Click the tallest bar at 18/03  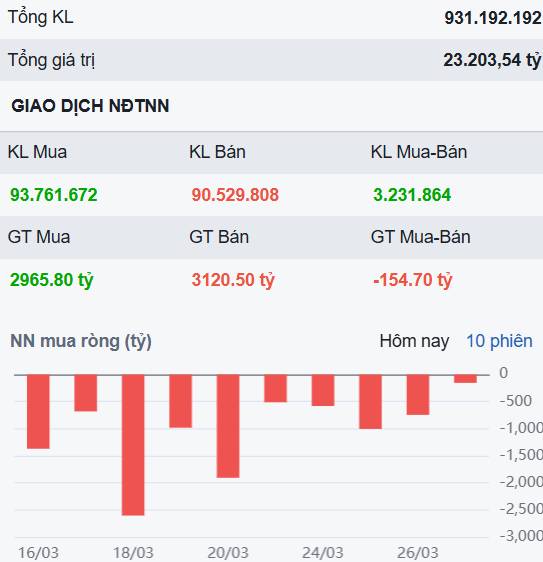pos(133,445)
